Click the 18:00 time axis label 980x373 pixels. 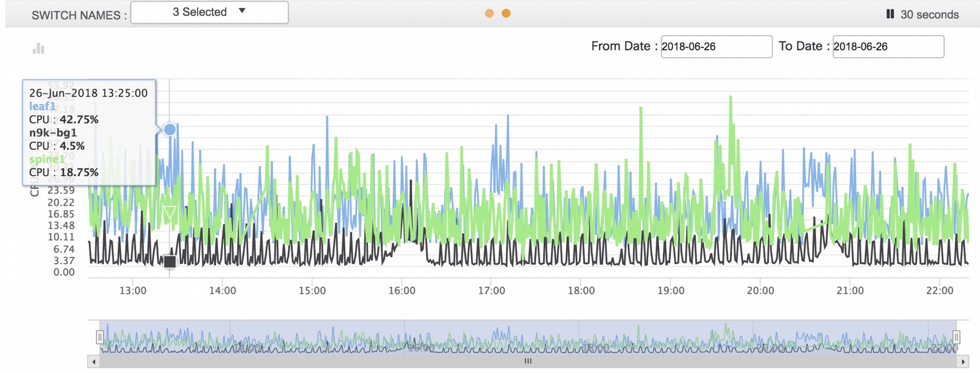[x=581, y=291]
